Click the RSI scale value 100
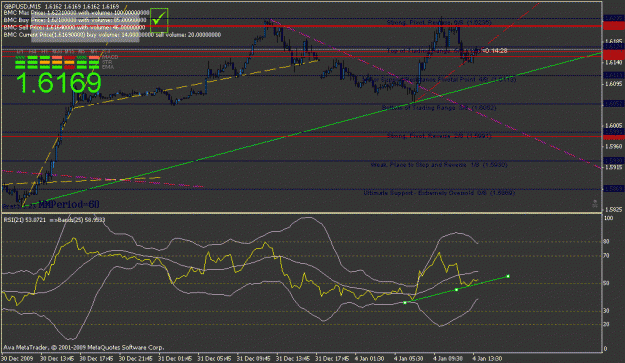Screen dimensions: 625x363 pyautogui.click(x=609, y=218)
